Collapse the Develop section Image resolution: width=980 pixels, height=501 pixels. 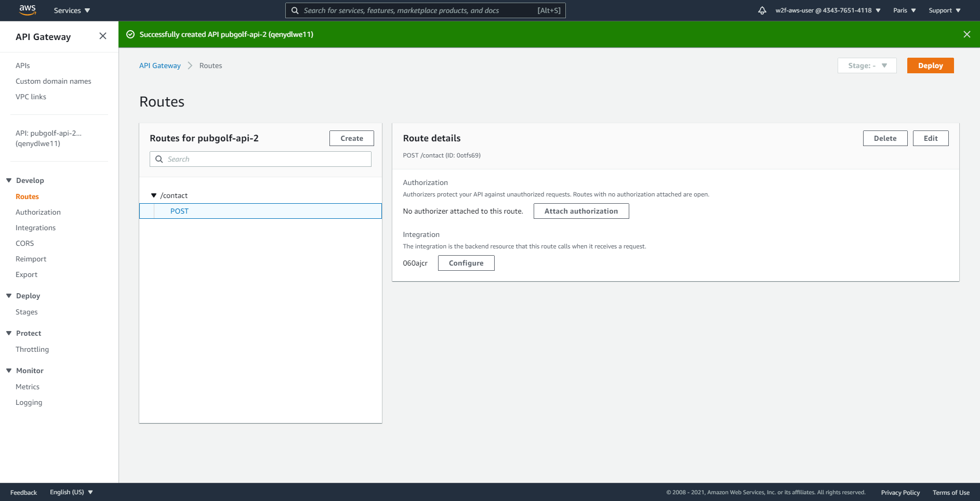[9, 180]
